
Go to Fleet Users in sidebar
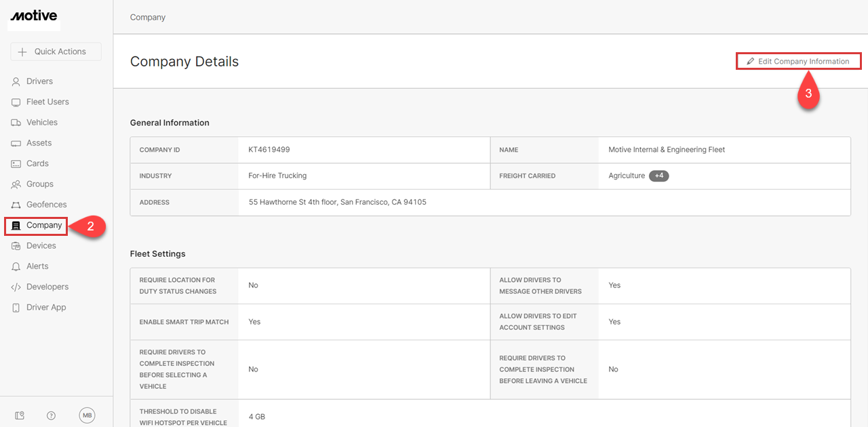pos(47,102)
